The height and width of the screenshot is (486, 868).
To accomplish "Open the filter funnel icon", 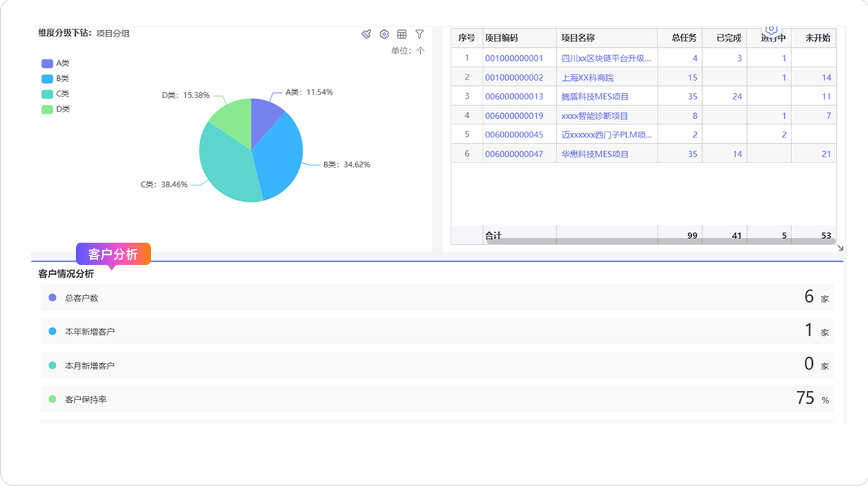I will coord(420,34).
